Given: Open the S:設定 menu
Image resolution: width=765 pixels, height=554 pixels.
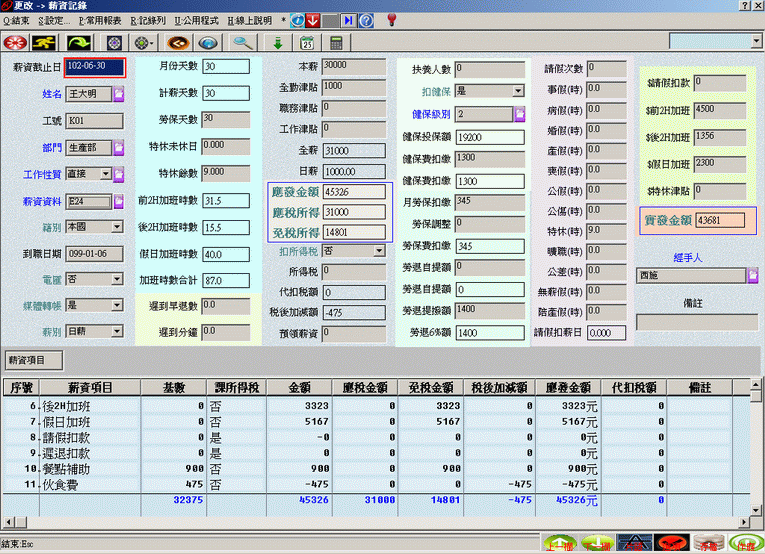Looking at the screenshot, I should point(54,20).
